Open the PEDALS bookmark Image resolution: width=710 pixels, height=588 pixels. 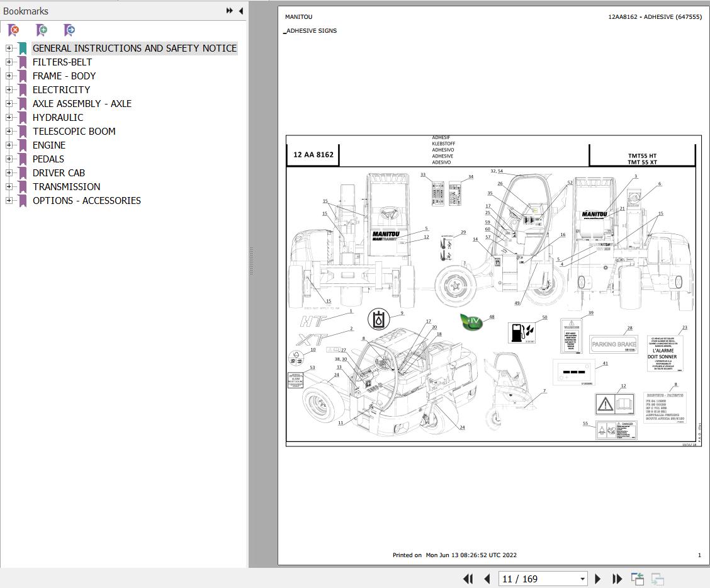tap(48, 159)
